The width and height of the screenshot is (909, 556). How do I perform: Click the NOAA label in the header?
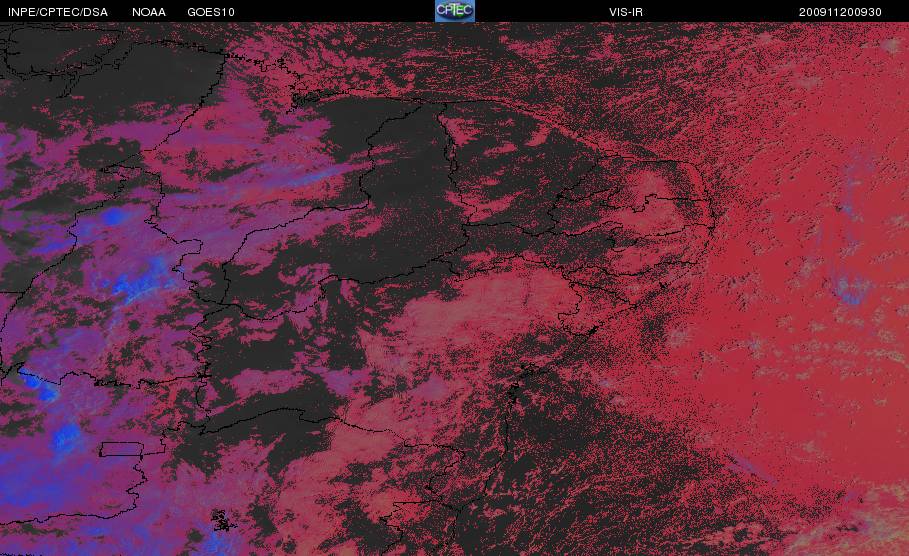(149, 12)
